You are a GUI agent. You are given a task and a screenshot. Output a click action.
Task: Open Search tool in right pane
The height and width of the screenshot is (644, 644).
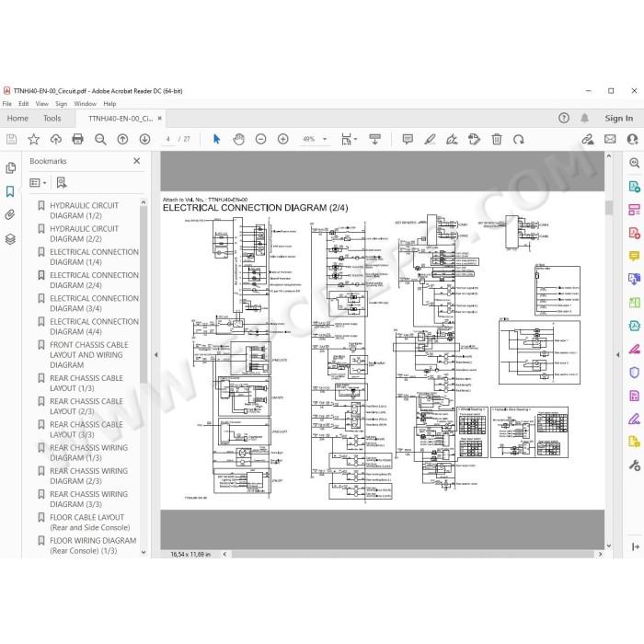tap(634, 163)
